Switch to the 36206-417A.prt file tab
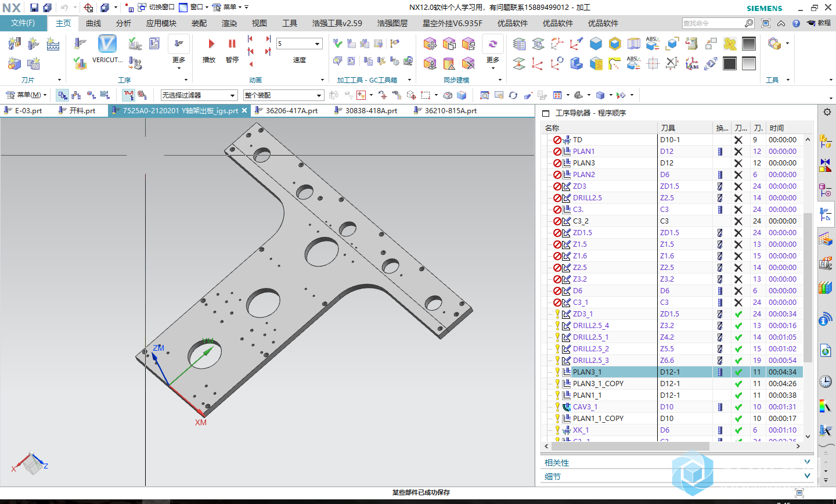This screenshot has height=504, width=836. [290, 110]
